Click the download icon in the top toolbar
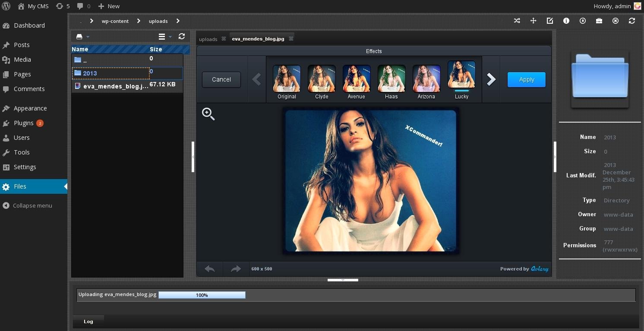The image size is (644, 331). (582, 21)
